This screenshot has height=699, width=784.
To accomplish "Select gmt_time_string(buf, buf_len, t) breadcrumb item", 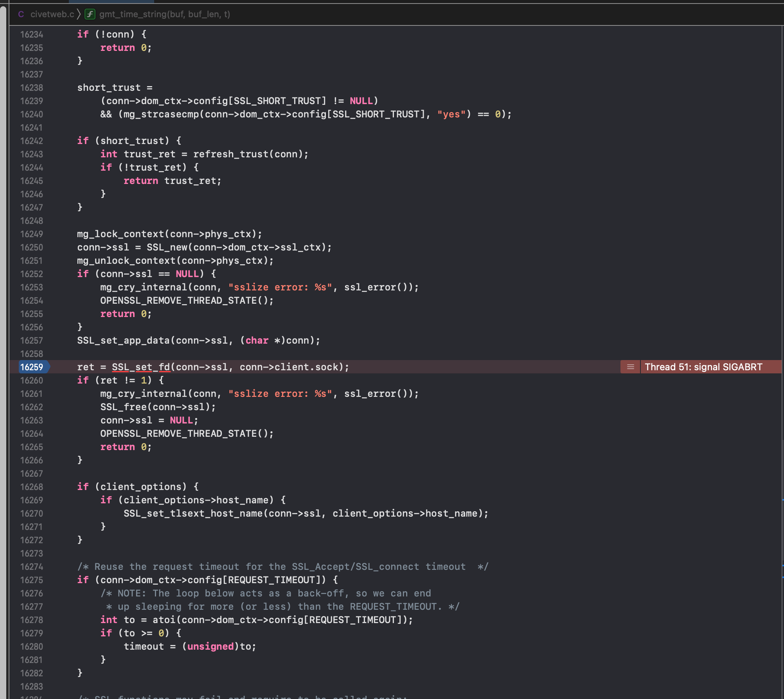I will [x=164, y=14].
